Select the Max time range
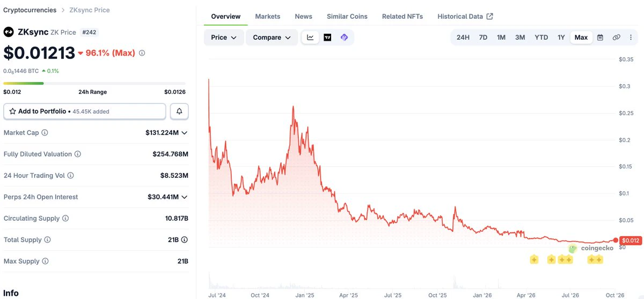Viewport: 644px width, 299px height. pyautogui.click(x=581, y=38)
